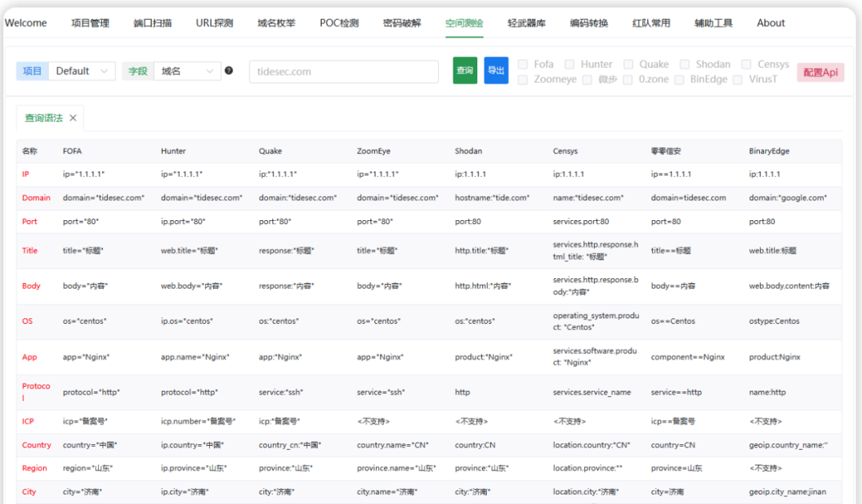Click the 项目 label button
862x504 pixels.
[x=33, y=71]
